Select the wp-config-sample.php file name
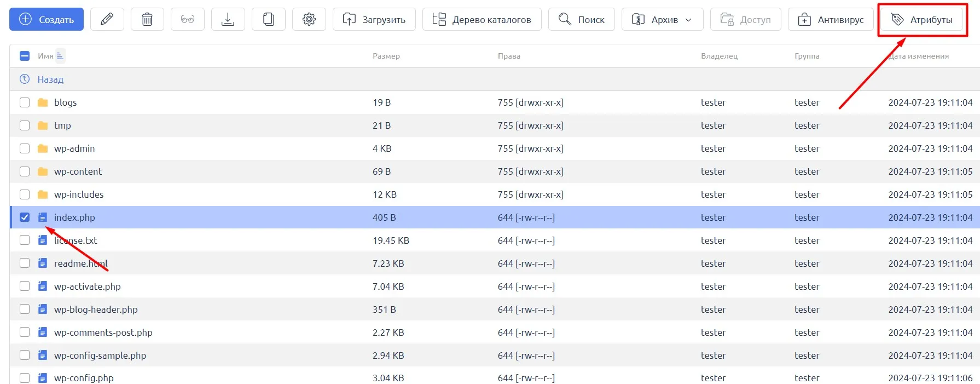The height and width of the screenshot is (384, 980). click(100, 356)
